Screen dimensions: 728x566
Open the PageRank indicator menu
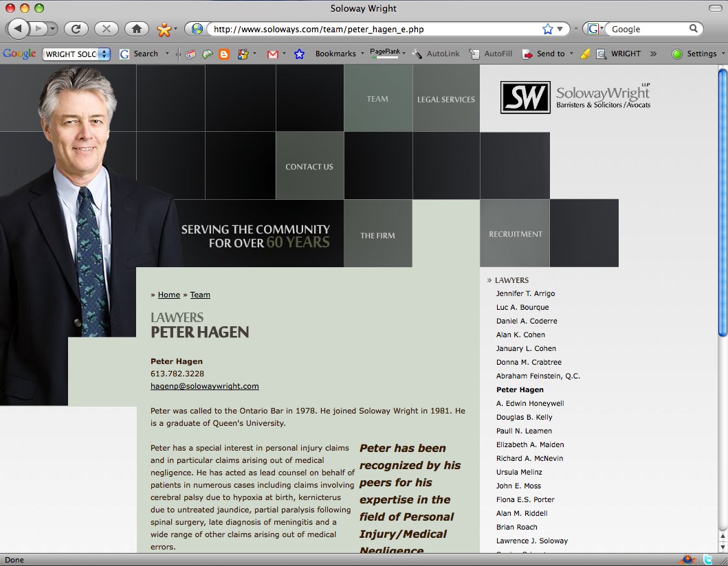pyautogui.click(x=388, y=53)
